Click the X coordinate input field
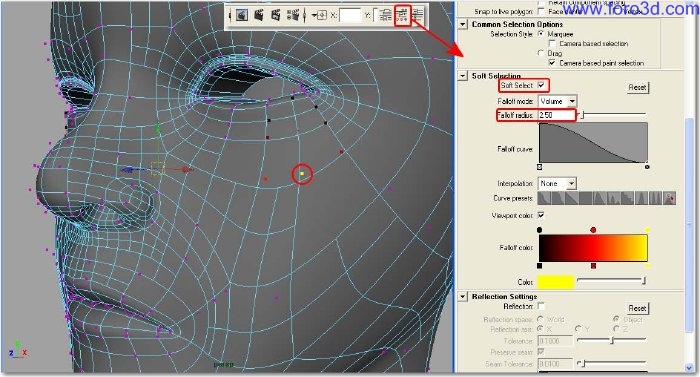Image resolution: width=700 pixels, height=377 pixels. [x=350, y=16]
